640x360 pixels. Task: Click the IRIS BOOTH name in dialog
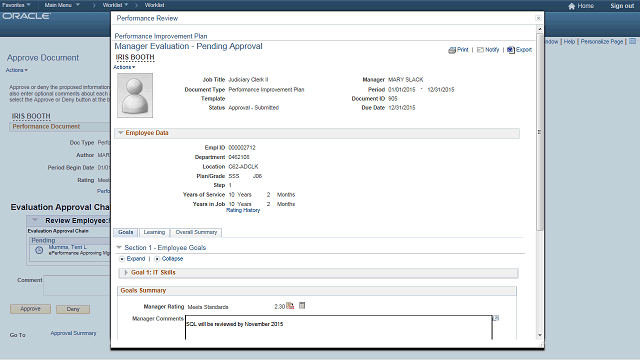(135, 57)
